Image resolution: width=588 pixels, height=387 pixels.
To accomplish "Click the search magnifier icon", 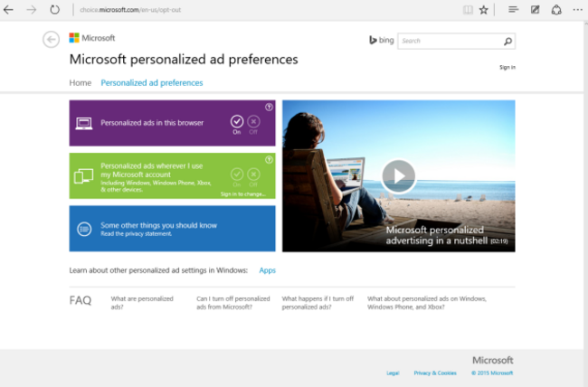I will [x=507, y=42].
